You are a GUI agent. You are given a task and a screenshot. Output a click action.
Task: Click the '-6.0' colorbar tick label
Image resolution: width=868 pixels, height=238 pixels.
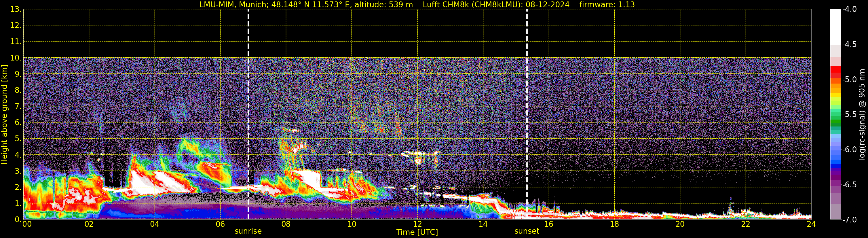click(849, 150)
